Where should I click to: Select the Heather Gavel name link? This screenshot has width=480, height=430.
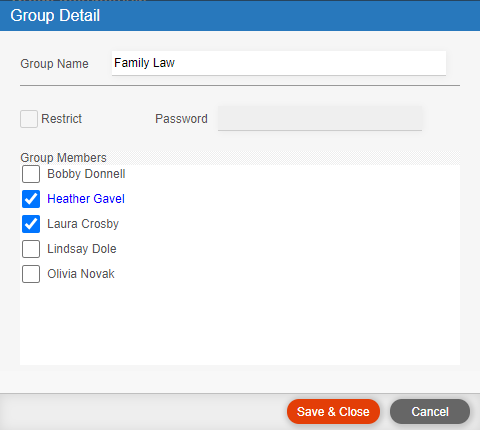(86, 199)
